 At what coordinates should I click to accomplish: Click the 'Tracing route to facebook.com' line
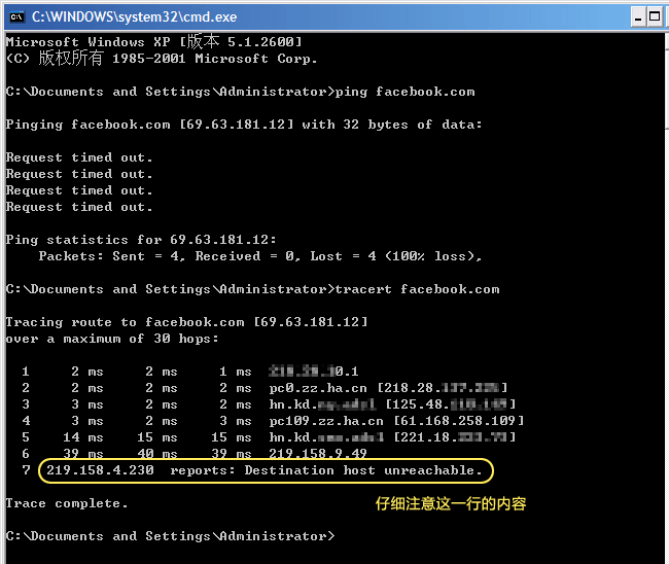click(187, 322)
